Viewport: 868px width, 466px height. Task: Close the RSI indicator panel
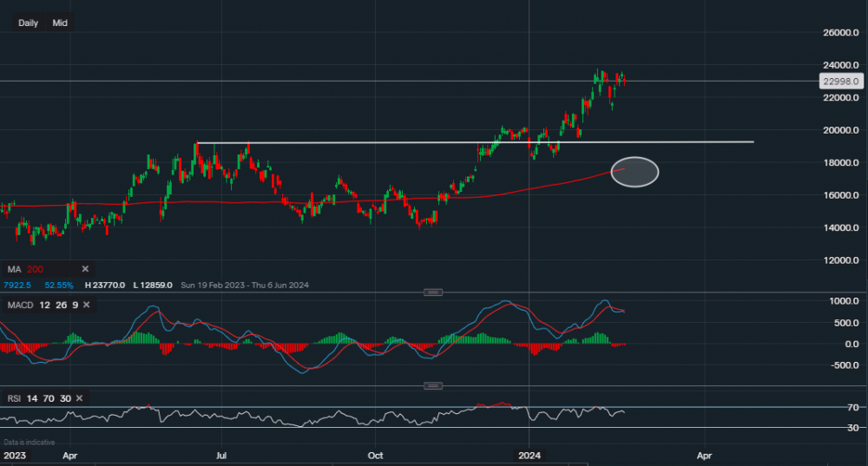click(x=78, y=397)
